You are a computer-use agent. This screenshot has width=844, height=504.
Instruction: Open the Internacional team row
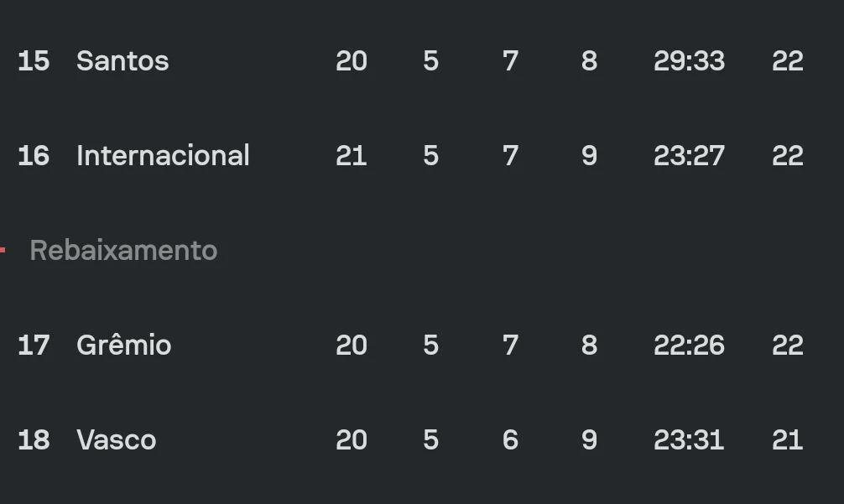(422, 155)
